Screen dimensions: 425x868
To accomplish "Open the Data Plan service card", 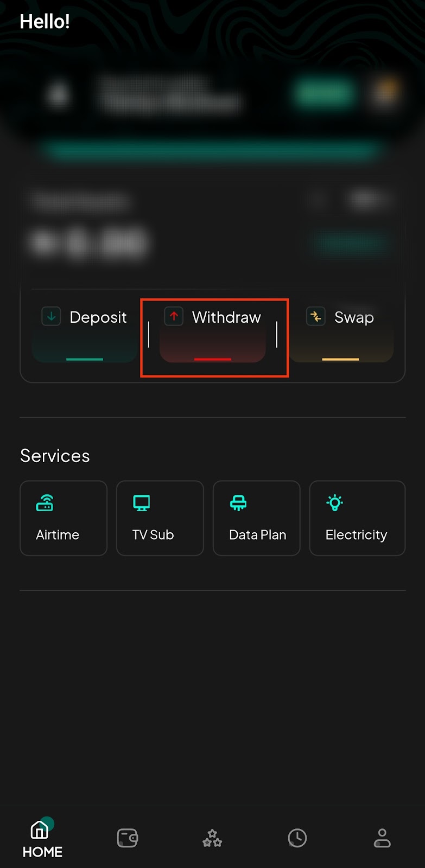I will pyautogui.click(x=257, y=518).
